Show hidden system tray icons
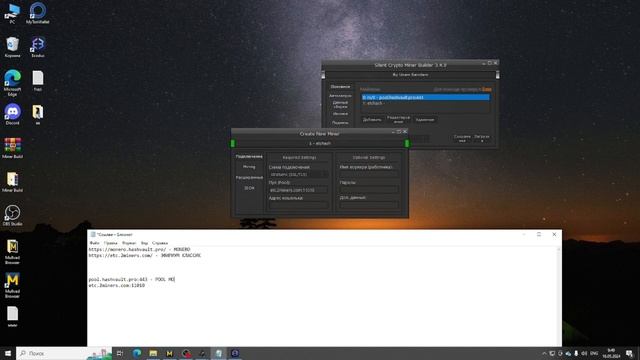 pyautogui.click(x=544, y=353)
